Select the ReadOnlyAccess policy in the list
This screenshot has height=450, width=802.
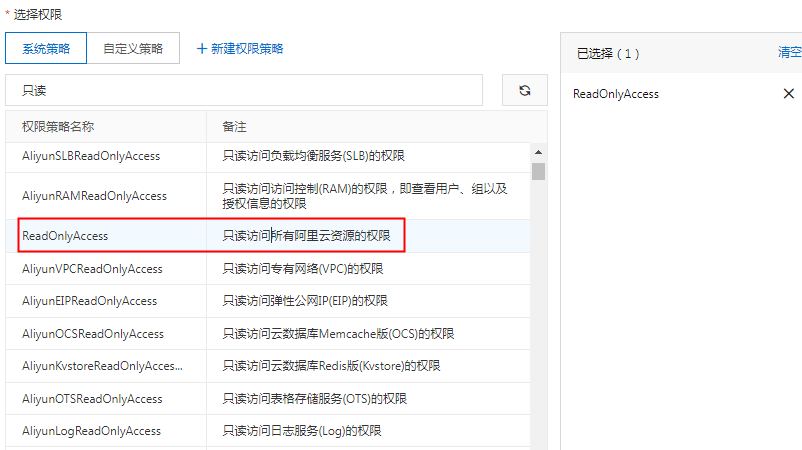tap(268, 236)
